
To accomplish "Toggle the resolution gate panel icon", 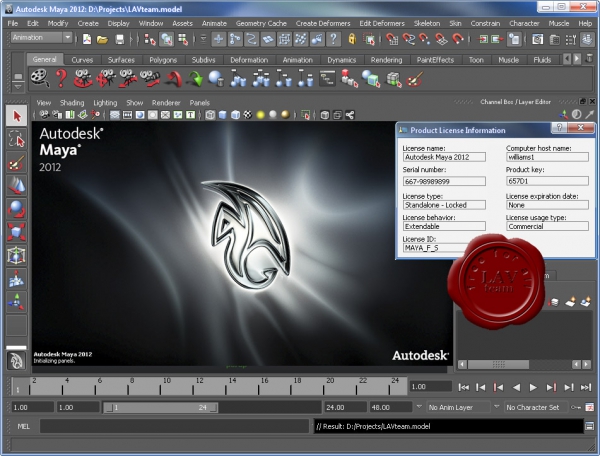I will coord(140,115).
